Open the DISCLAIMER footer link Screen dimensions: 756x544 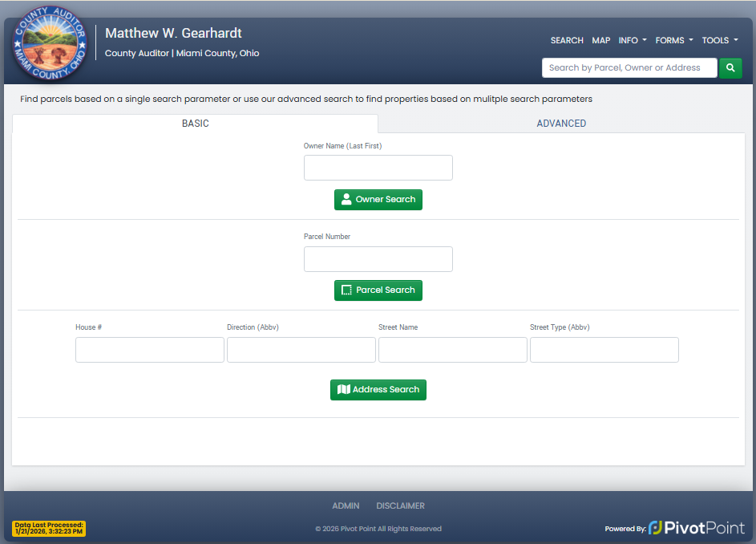coord(400,506)
